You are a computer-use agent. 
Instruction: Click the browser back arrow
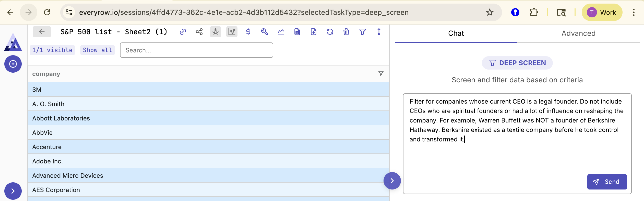pos(10,12)
